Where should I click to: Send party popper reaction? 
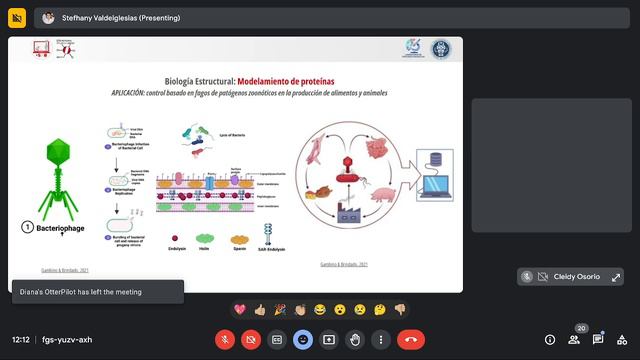point(280,310)
